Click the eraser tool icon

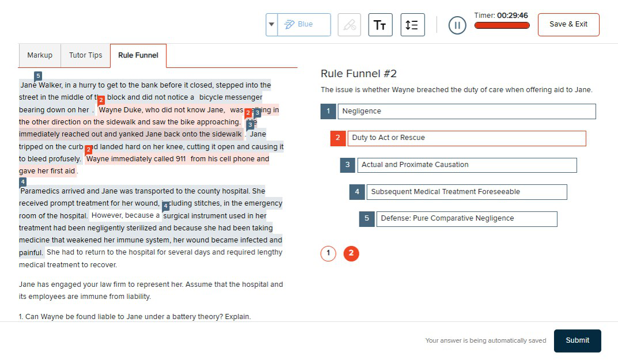tap(349, 25)
